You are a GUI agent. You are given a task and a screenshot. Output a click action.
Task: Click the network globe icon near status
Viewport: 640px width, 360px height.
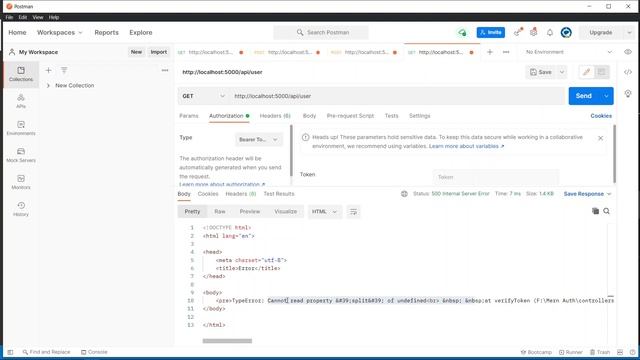point(404,194)
